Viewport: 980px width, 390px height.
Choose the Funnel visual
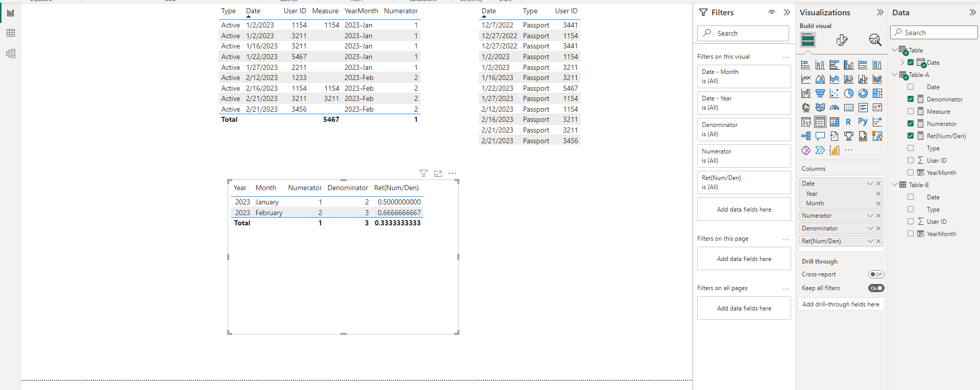click(820, 93)
